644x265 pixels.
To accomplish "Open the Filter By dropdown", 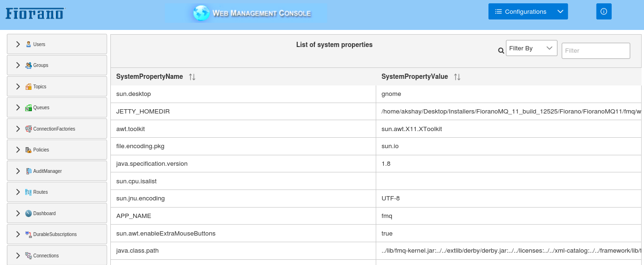I will pos(531,48).
